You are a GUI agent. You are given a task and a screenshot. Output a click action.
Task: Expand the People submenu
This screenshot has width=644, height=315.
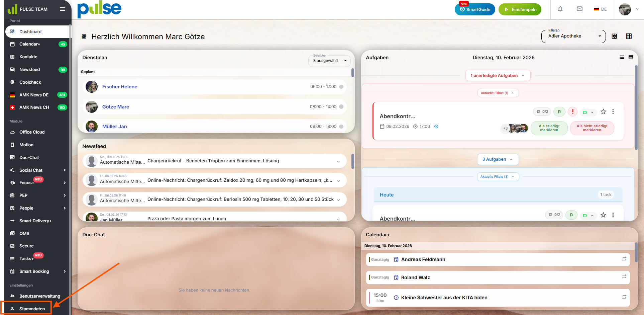pyautogui.click(x=65, y=208)
